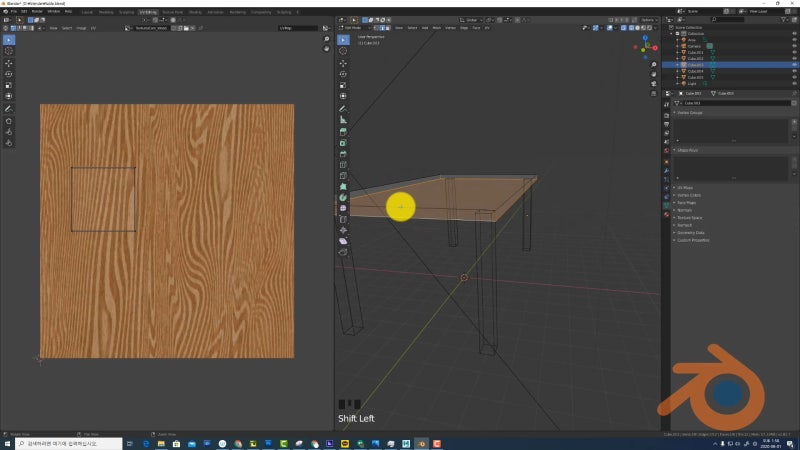Toggle visibility of Collection in outliner
The height and width of the screenshot is (450, 800).
pos(794,34)
